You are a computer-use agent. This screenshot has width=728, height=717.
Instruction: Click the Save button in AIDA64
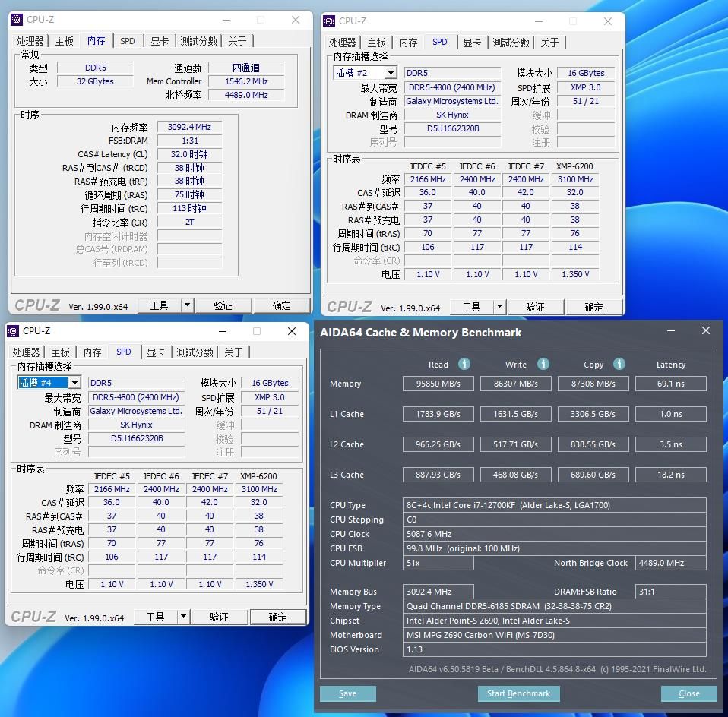(347, 693)
